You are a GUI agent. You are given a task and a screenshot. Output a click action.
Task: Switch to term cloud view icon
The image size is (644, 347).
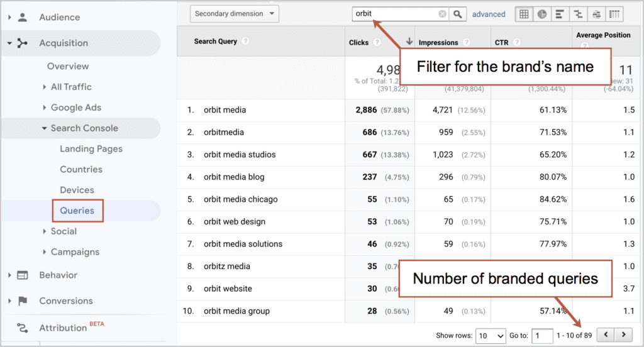[x=596, y=14]
